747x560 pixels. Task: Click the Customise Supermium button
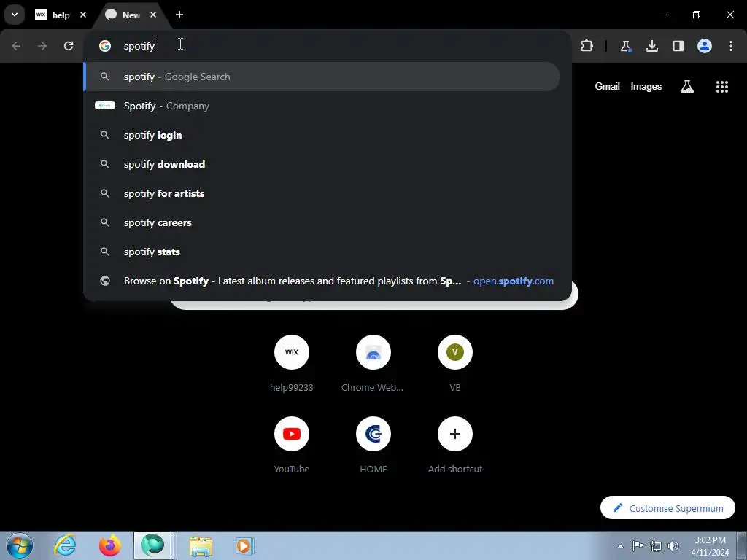[x=667, y=508]
